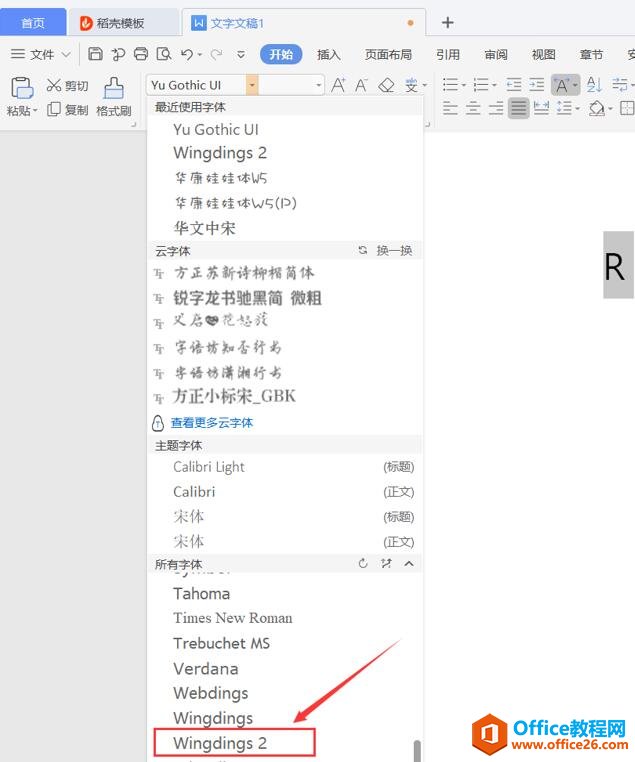Click the numbered list icon
The image size is (635, 762).
click(481, 85)
